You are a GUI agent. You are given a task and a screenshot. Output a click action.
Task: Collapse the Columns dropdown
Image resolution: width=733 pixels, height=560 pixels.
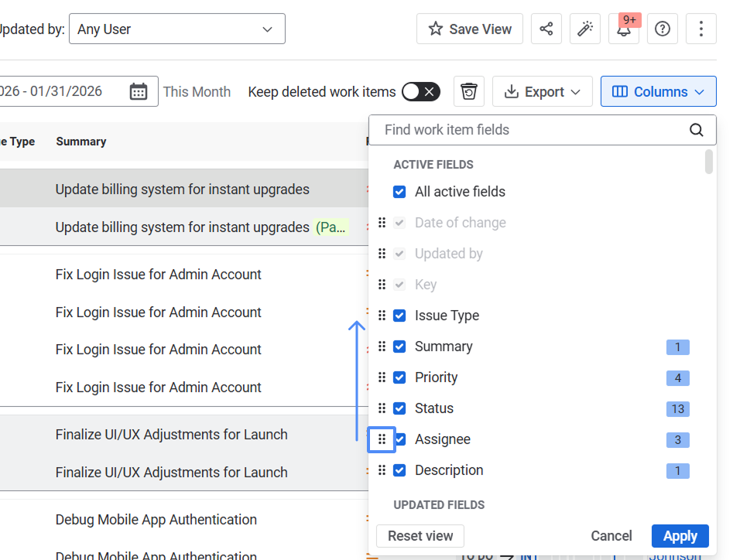(658, 92)
